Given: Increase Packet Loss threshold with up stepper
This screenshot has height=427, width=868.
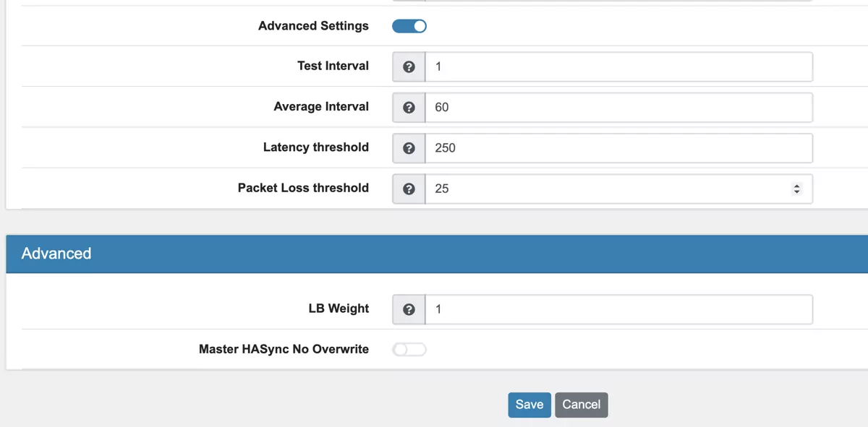Looking at the screenshot, I should [x=797, y=184].
